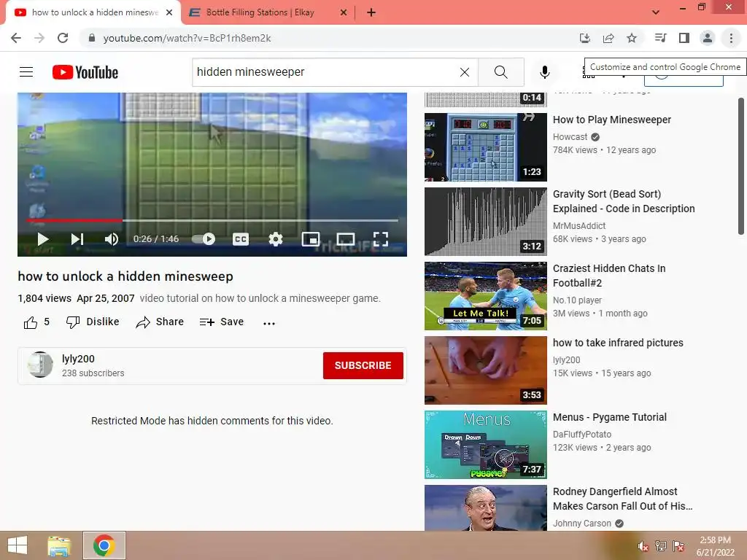Close the Bottle Filling Stations tab
The width and height of the screenshot is (747, 560).
344,13
